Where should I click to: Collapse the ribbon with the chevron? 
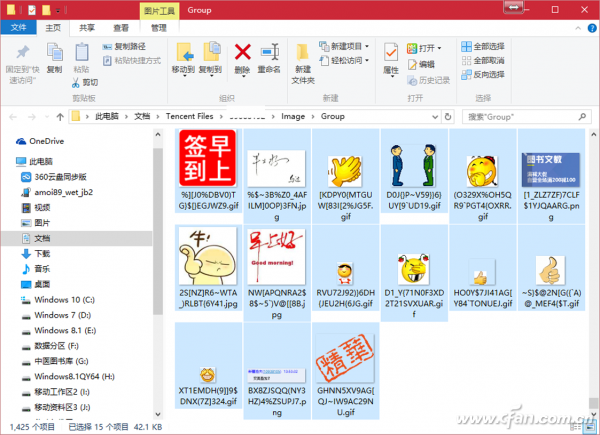tap(578, 28)
